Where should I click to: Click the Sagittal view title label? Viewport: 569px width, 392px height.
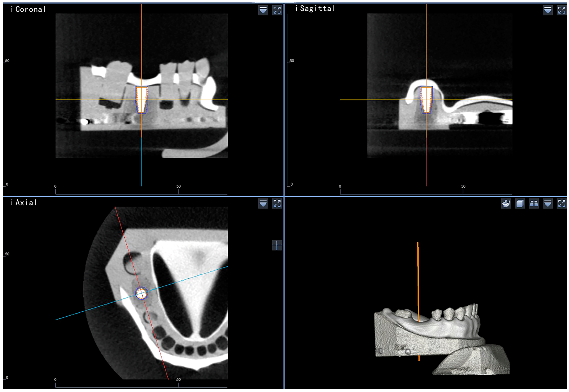coord(315,9)
